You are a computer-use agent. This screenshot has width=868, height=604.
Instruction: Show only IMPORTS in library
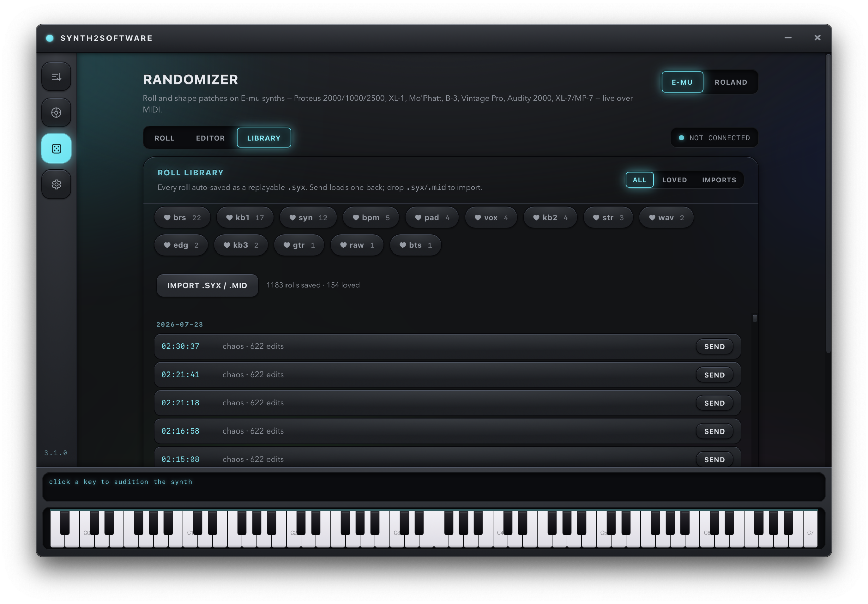click(719, 180)
